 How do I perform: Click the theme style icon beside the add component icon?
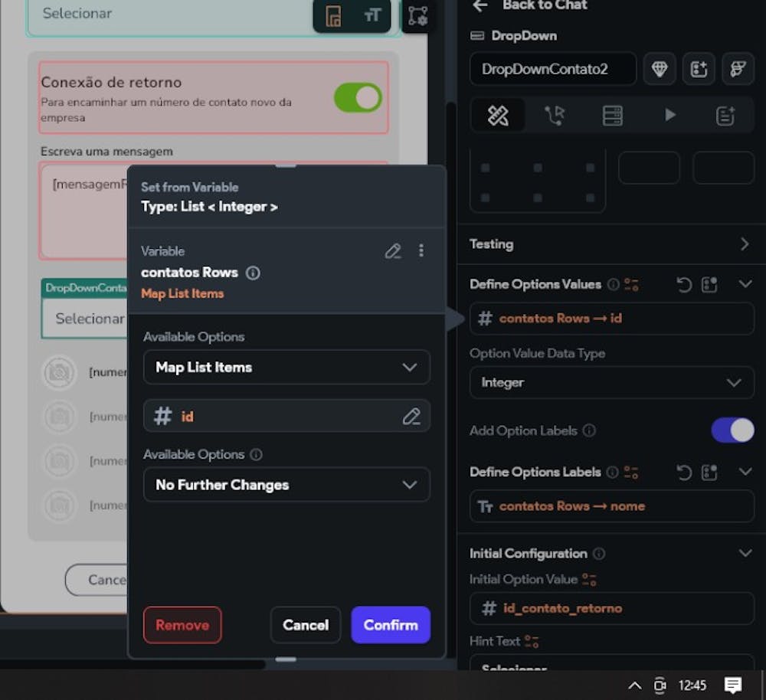[x=738, y=69]
